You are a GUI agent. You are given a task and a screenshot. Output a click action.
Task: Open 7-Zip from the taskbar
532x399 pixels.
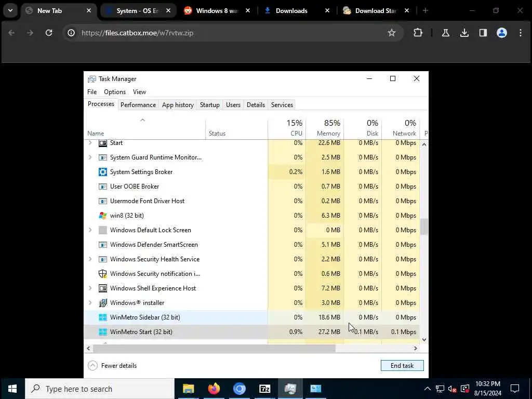tap(264, 389)
